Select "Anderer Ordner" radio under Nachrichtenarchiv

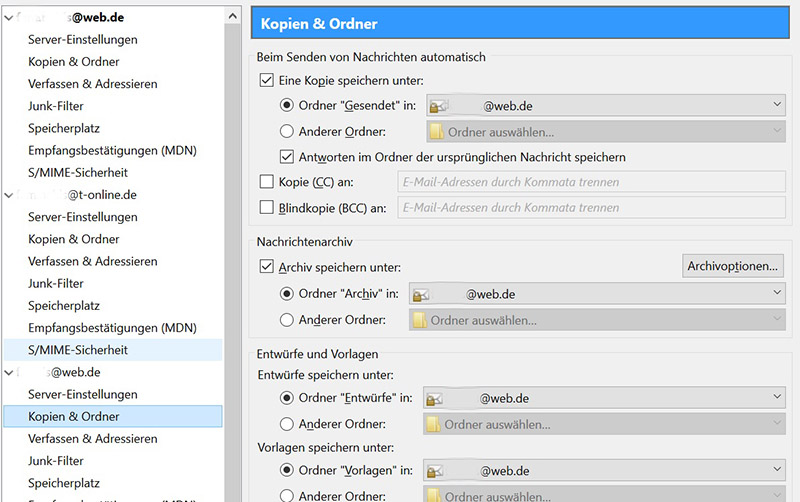pos(287,320)
